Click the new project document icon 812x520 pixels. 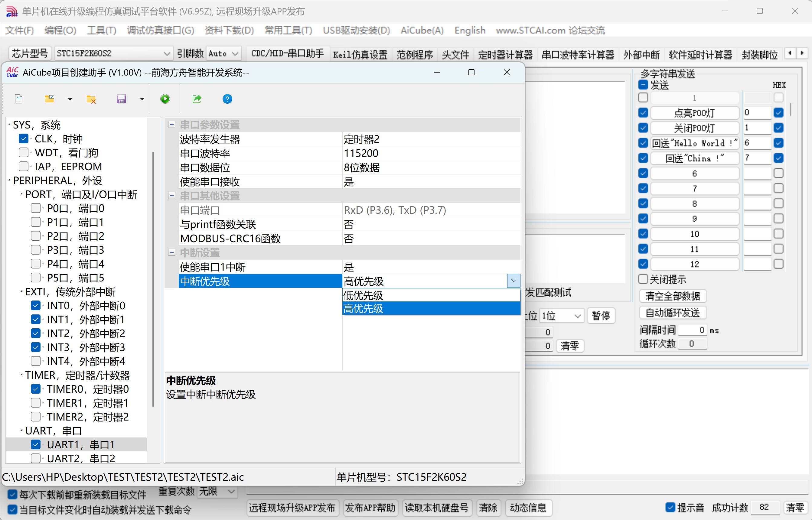19,99
